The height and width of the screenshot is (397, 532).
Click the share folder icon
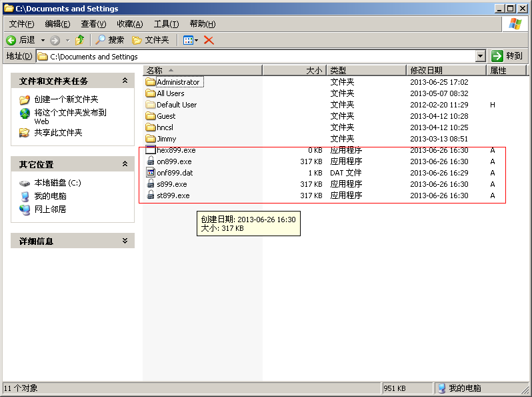point(25,133)
